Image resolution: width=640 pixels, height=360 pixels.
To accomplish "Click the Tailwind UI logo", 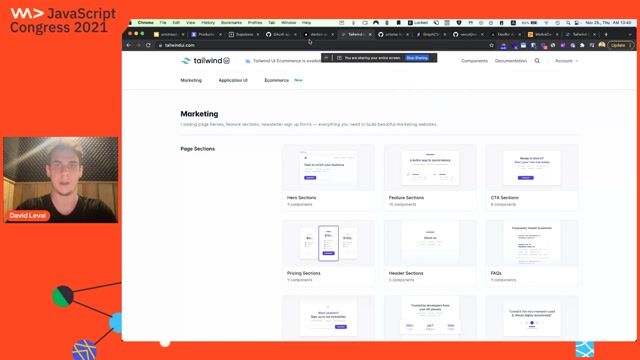I will 205,61.
